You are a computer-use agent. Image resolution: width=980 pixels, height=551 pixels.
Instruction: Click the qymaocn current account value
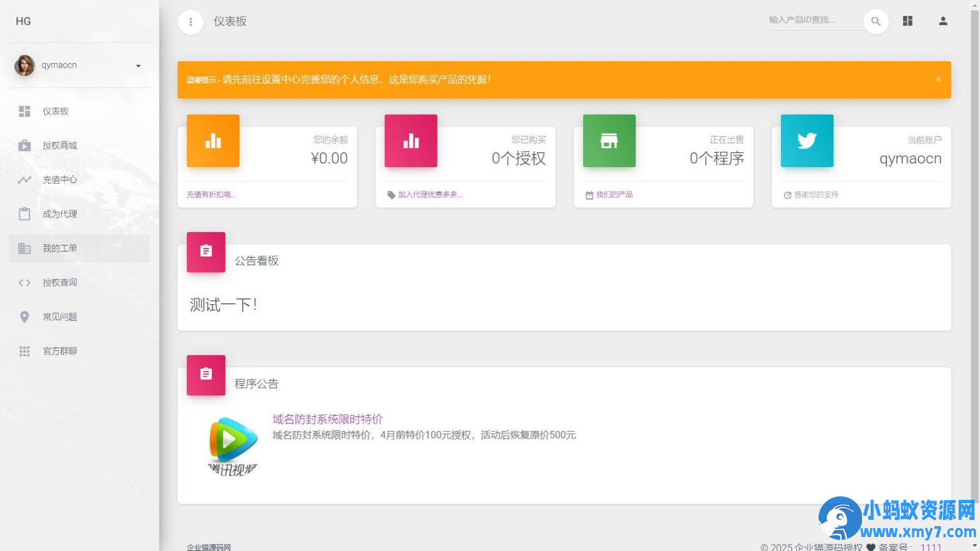point(910,159)
